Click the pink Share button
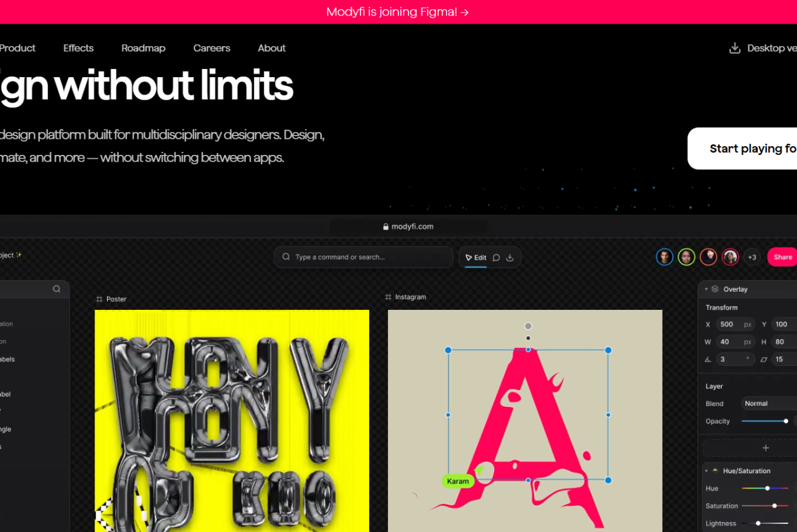The width and height of the screenshot is (797, 532). click(782, 257)
